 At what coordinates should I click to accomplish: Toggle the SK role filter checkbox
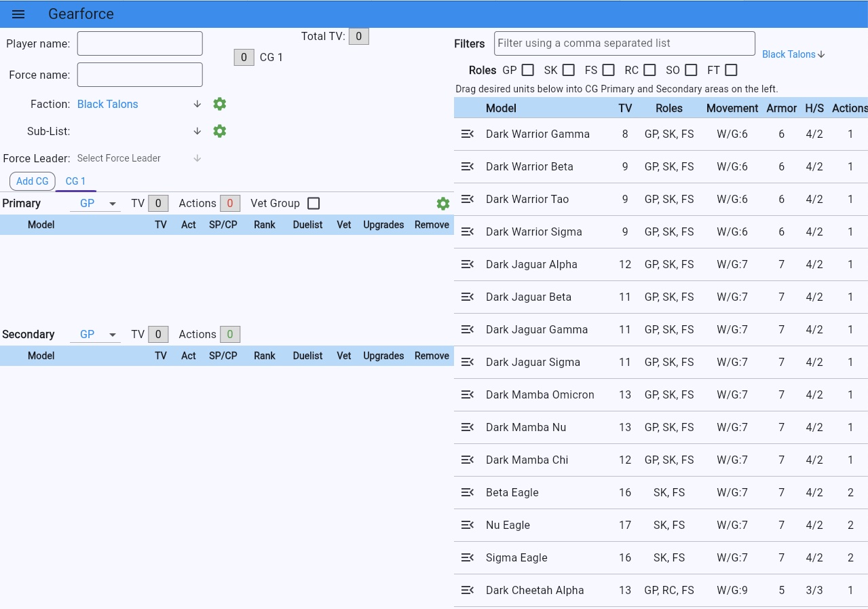pyautogui.click(x=569, y=70)
